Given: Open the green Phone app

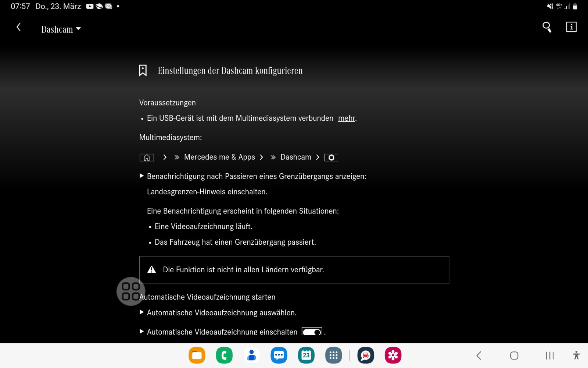Looking at the screenshot, I should pos(224,355).
